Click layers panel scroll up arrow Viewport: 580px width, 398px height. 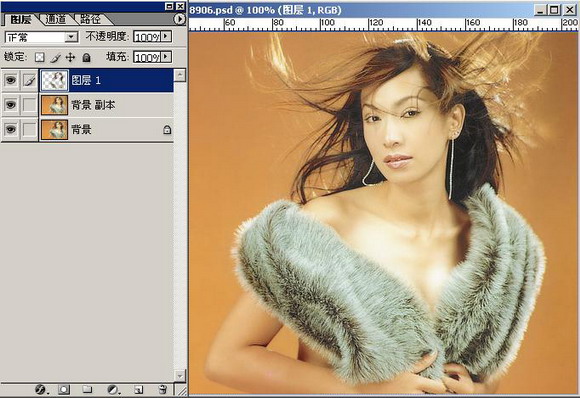tap(180, 75)
